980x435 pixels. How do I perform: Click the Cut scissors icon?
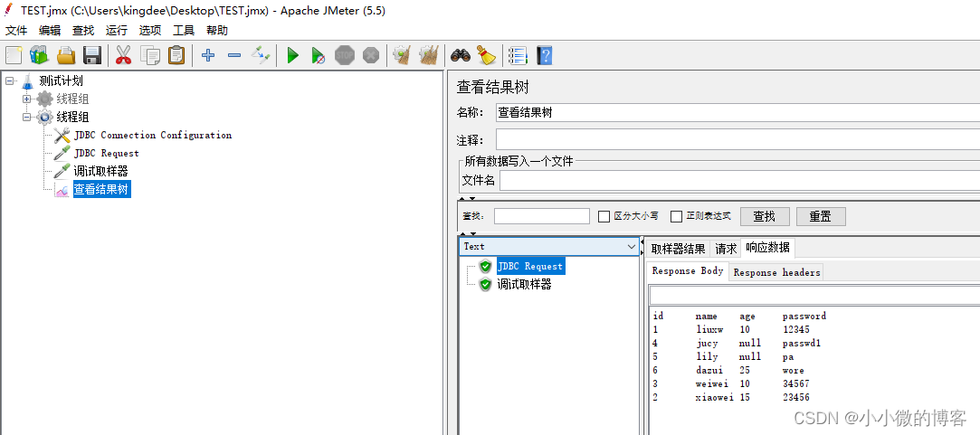coord(124,56)
